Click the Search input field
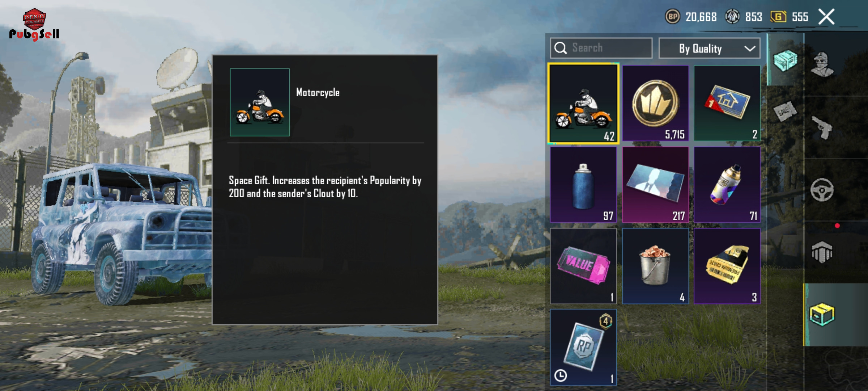 (x=601, y=48)
